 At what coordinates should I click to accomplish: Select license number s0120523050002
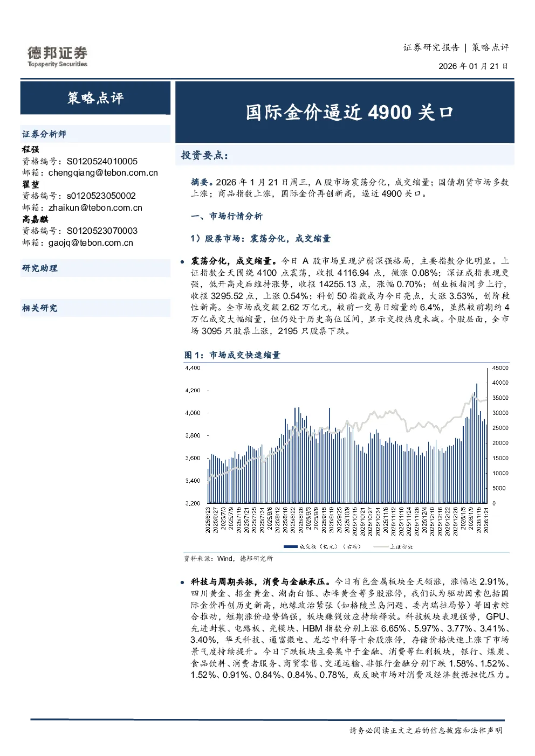[x=101, y=196]
